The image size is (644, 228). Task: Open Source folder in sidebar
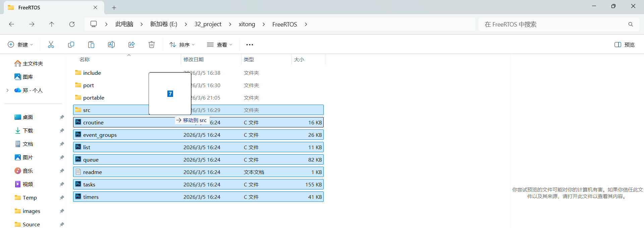coord(28,224)
